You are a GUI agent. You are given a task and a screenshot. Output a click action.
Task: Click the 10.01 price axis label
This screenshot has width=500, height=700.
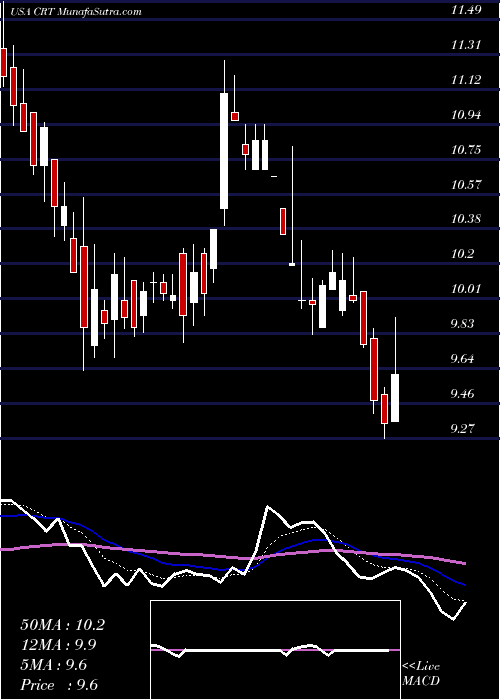pos(466,289)
